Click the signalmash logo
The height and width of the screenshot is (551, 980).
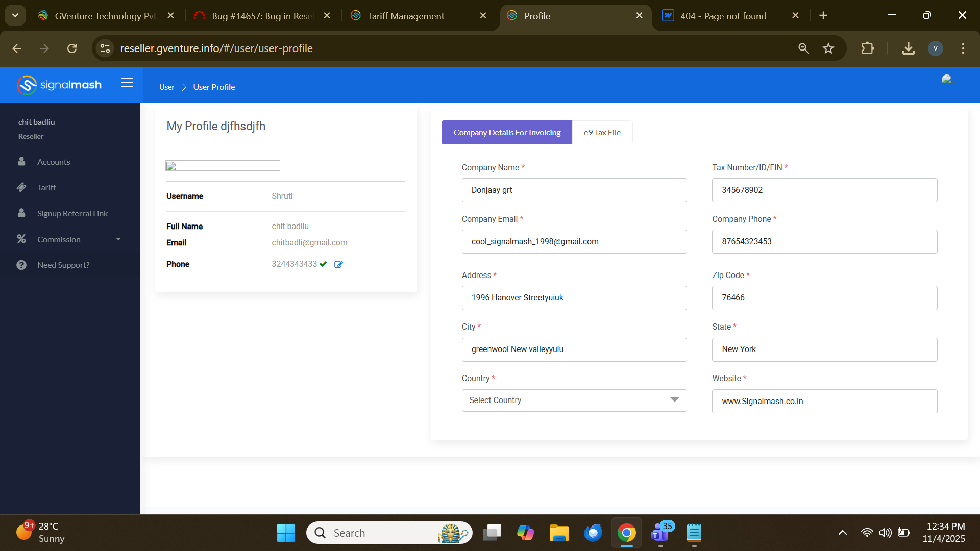[60, 85]
